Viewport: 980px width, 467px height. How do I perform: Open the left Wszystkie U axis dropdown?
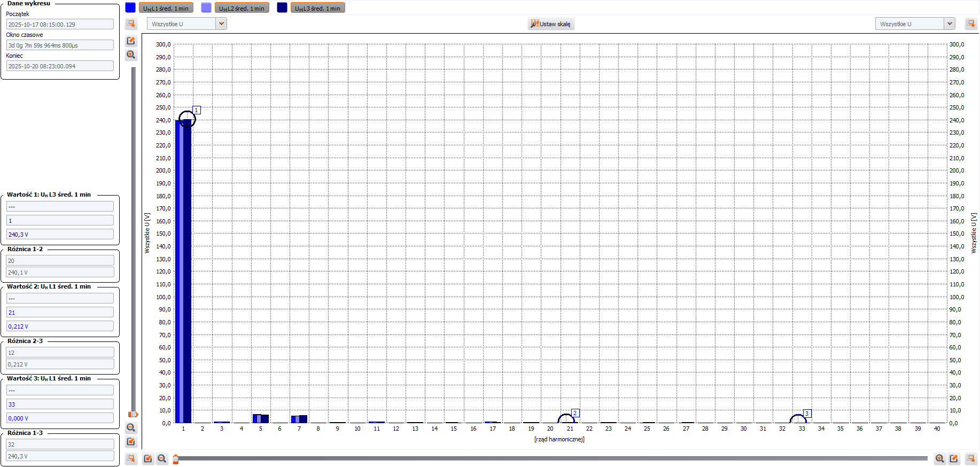[221, 24]
